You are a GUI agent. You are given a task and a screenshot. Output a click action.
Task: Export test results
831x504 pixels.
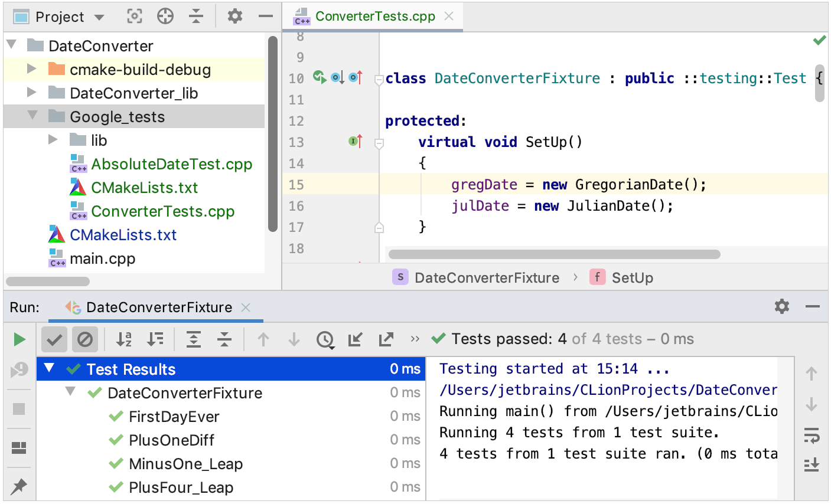click(386, 339)
